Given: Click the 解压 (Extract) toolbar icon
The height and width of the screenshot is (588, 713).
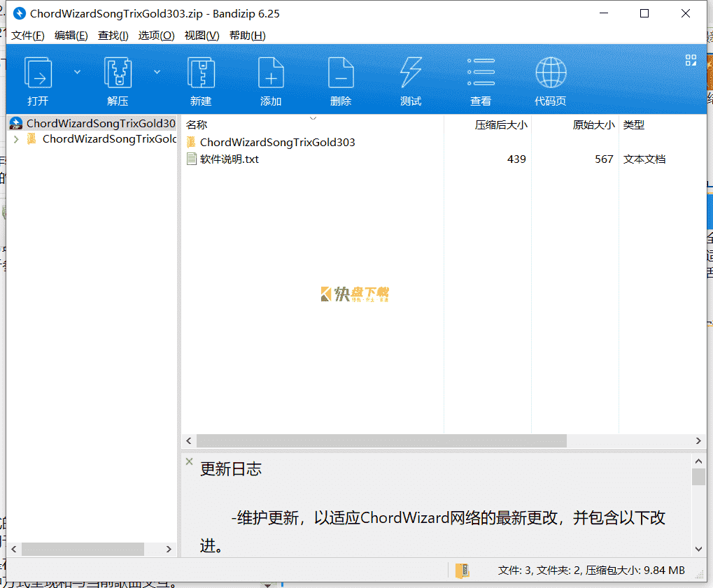Looking at the screenshot, I should (118, 73).
